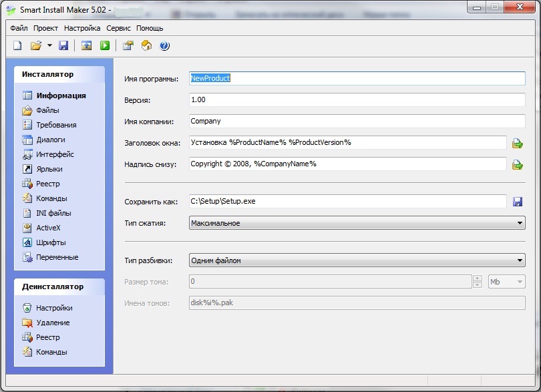This screenshot has width=541, height=392.
Task: Click the new project toolbar icon
Action: pyautogui.click(x=18, y=45)
